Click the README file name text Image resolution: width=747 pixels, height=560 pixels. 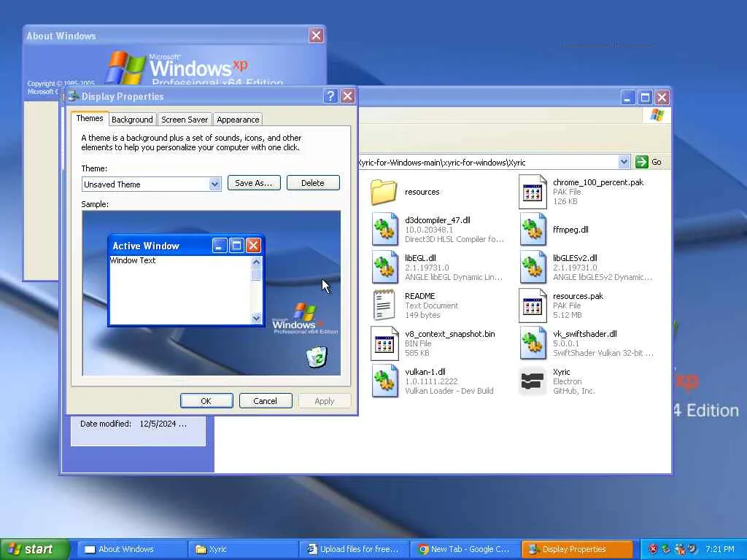coord(419,296)
